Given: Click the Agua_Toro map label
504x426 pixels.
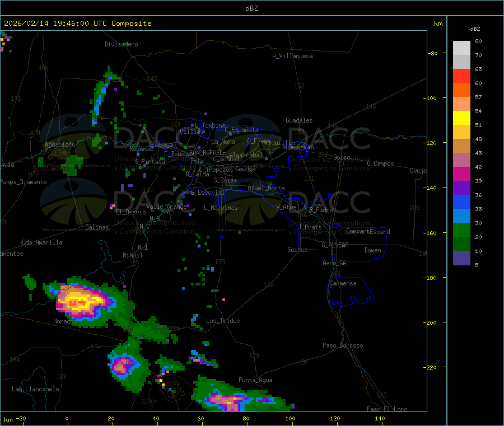Looking at the screenshot, I should click(x=60, y=144).
